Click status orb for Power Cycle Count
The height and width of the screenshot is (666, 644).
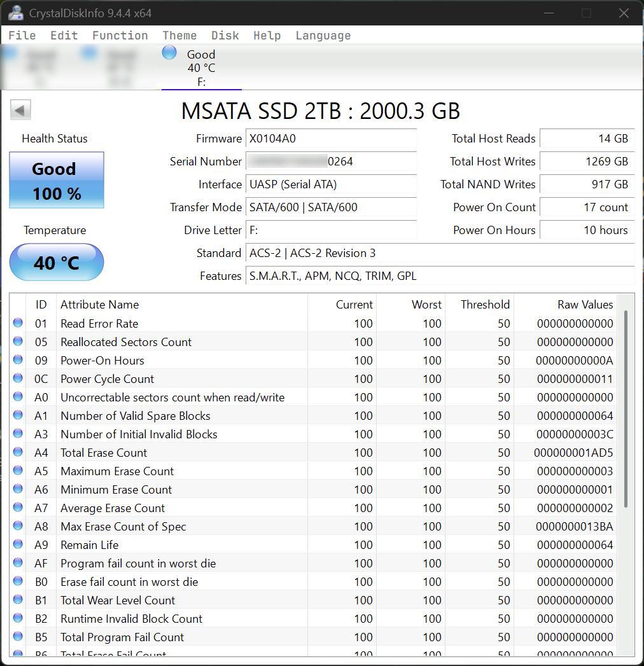tap(18, 378)
